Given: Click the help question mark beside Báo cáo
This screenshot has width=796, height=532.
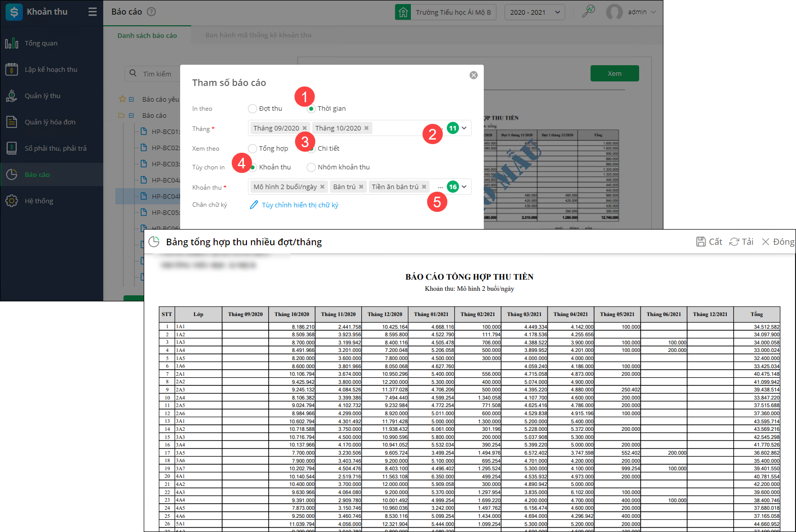Looking at the screenshot, I should click(151, 12).
